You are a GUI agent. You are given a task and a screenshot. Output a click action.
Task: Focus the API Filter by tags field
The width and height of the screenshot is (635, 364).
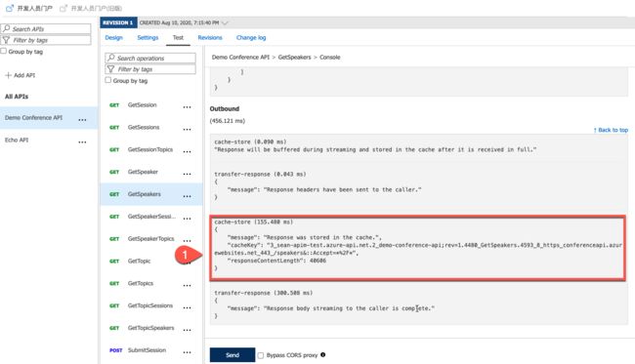[x=46, y=40]
